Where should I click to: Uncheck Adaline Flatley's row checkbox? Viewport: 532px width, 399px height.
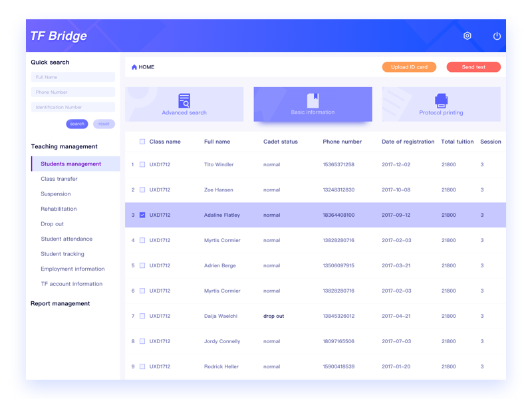142,215
